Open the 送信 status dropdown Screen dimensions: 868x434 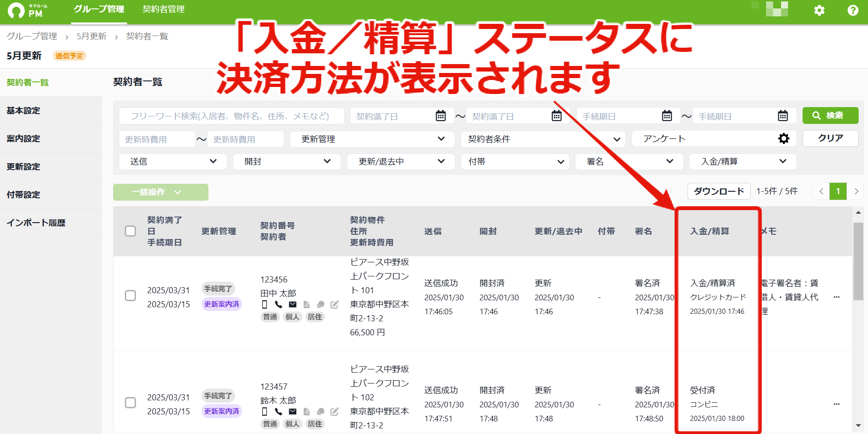[x=173, y=161]
